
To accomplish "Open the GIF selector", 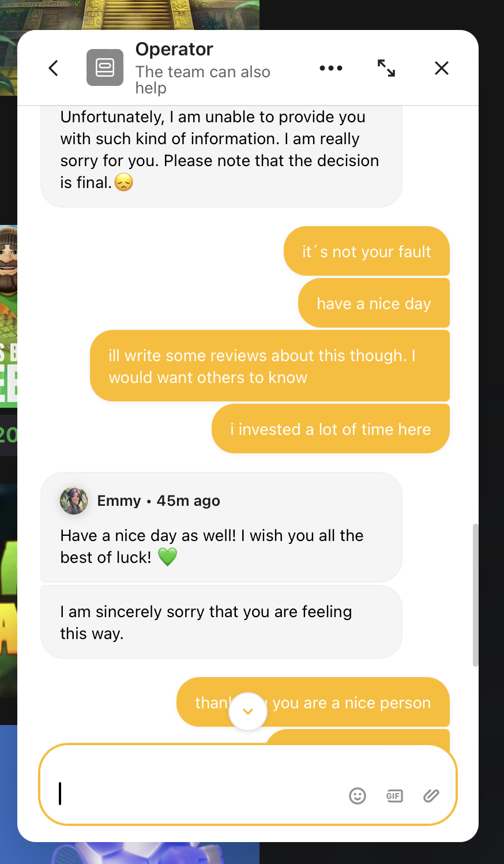I will 394,796.
